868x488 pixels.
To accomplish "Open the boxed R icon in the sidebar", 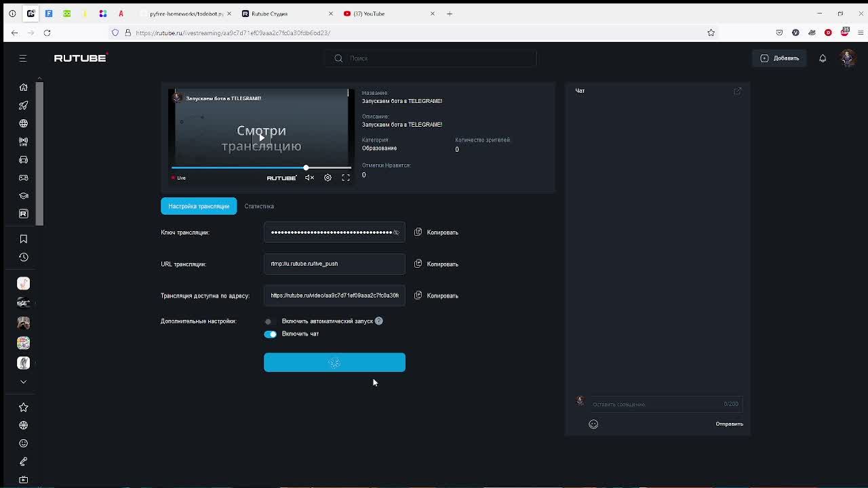I will (23, 214).
